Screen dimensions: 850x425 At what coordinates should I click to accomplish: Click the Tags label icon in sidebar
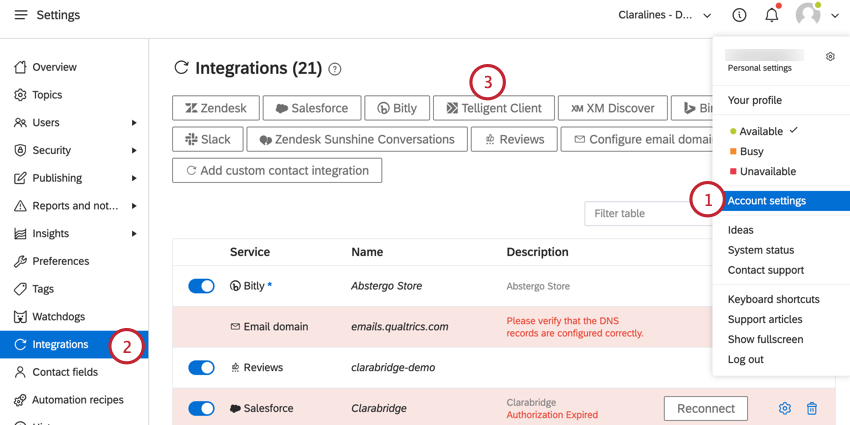[20, 289]
